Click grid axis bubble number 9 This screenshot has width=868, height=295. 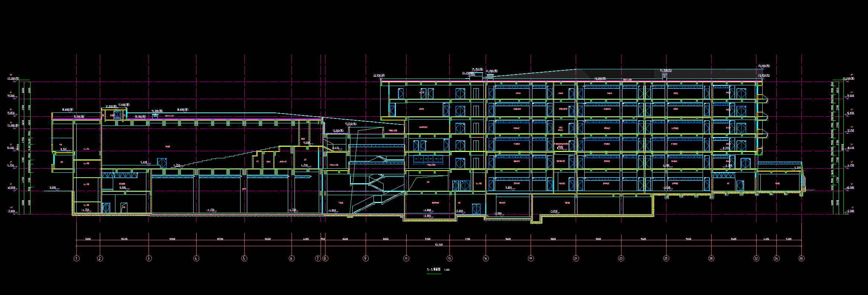[x=366, y=258]
